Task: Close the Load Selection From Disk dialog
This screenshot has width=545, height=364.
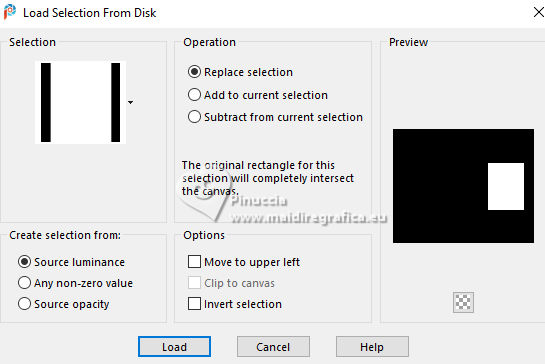Action: click(538, 12)
